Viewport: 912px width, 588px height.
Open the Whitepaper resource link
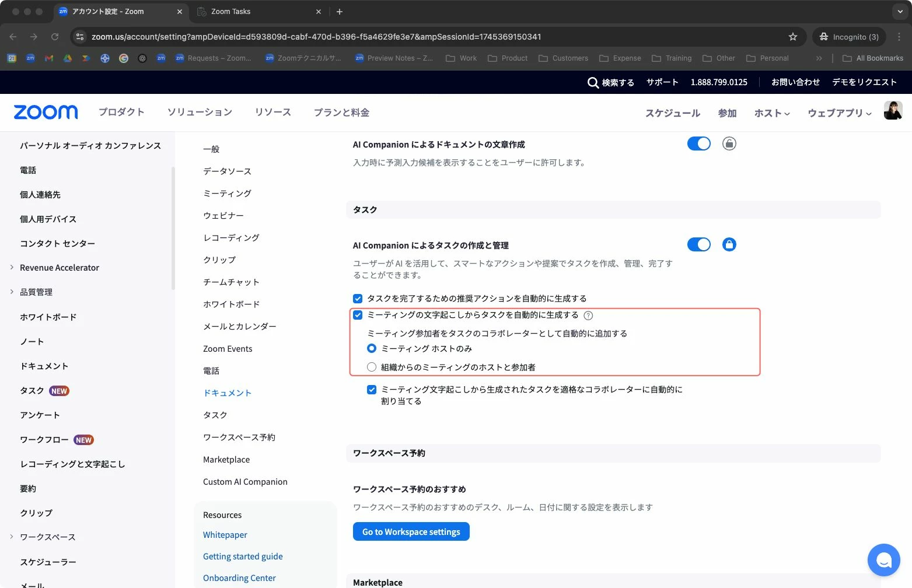pos(225,535)
